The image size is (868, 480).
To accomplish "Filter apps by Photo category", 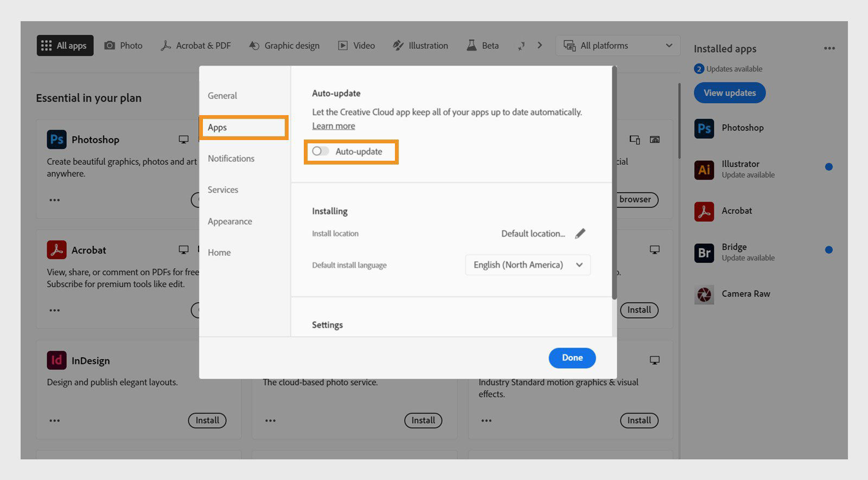I will [124, 46].
